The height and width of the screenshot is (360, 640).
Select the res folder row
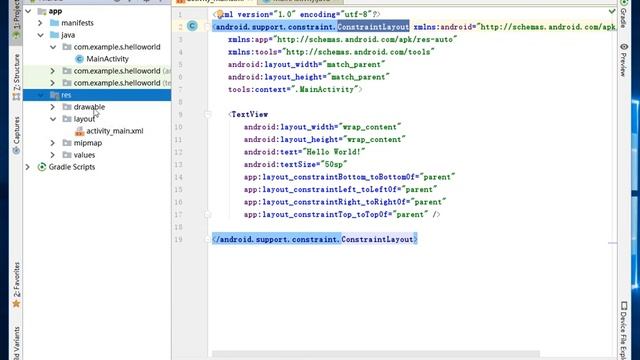click(97, 95)
